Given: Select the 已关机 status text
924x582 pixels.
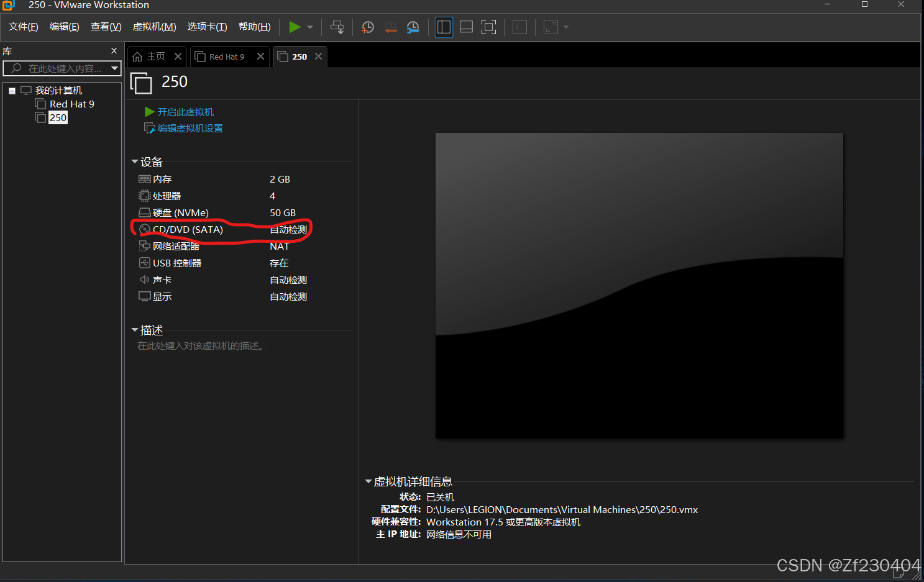Looking at the screenshot, I should pyautogui.click(x=440, y=497).
